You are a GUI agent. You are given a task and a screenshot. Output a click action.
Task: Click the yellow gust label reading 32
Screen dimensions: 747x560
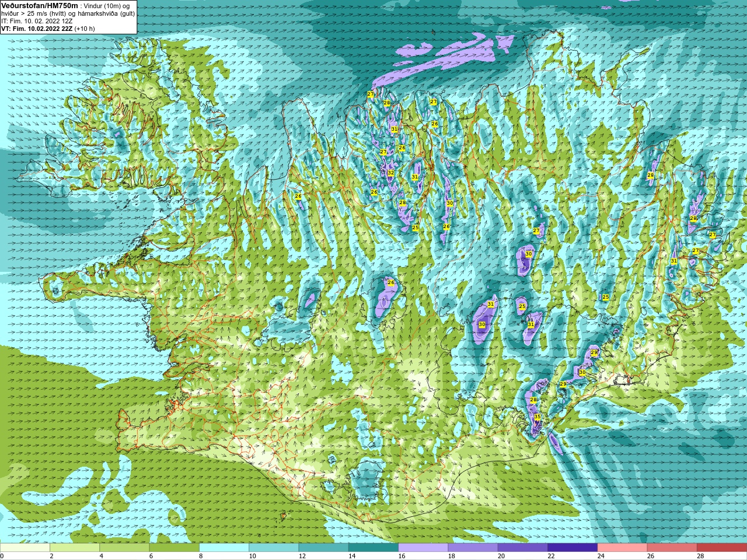tap(391, 173)
